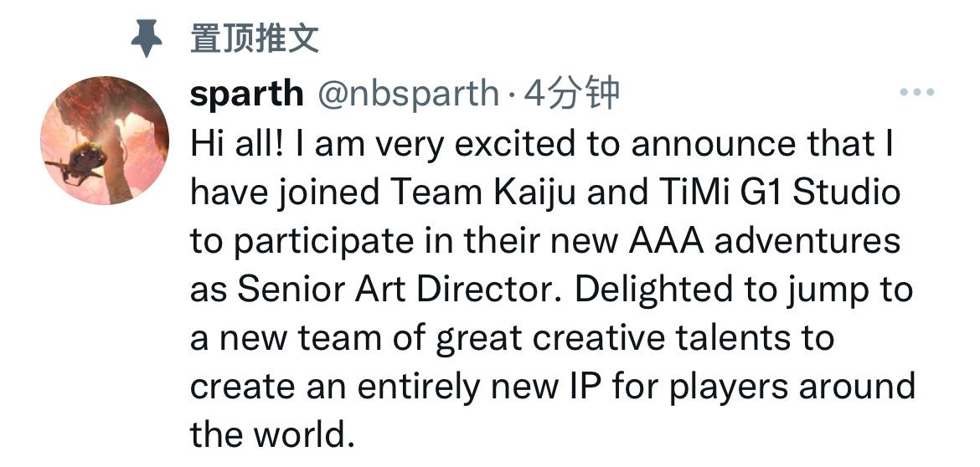
Task: Click the word "participate" in the tweet
Action: (318, 241)
